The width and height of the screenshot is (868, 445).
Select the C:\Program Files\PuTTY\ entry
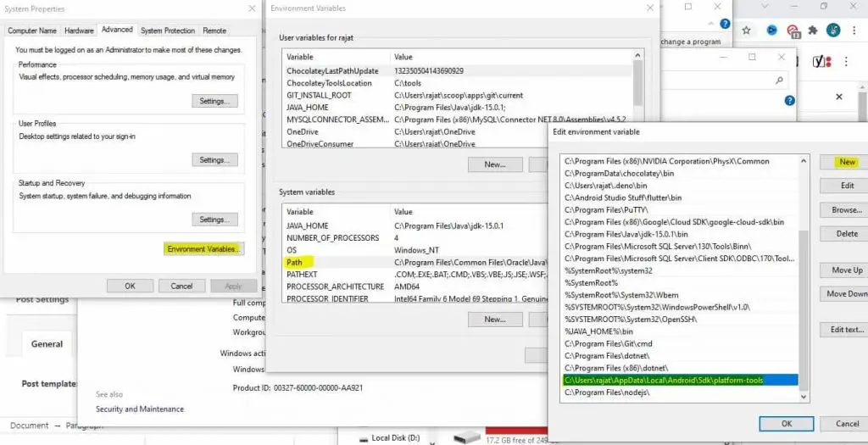679,209
